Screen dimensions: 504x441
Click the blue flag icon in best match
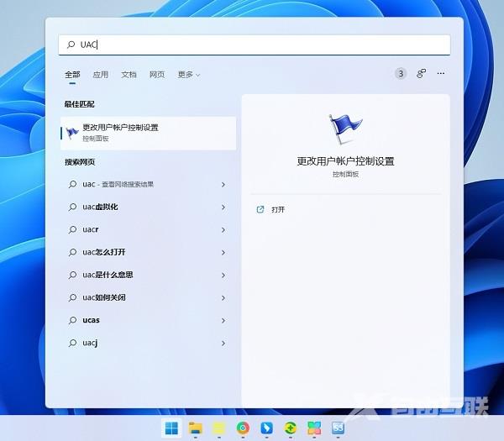[72, 133]
